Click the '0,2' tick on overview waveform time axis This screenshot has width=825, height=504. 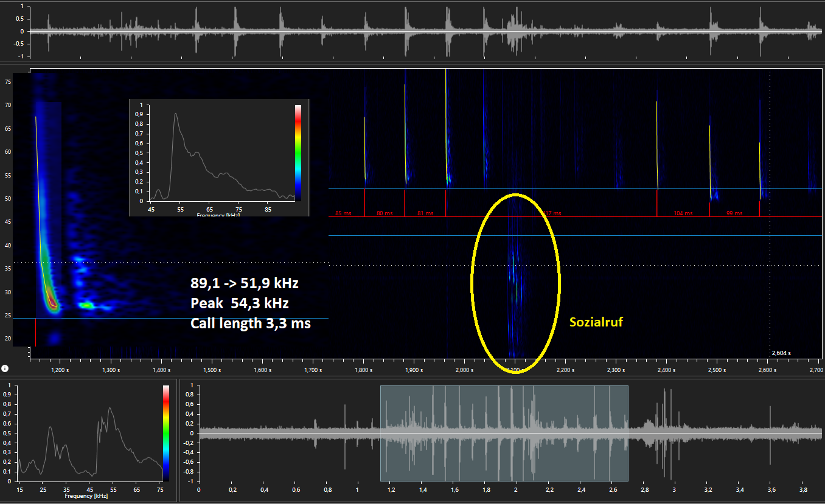pyautogui.click(x=232, y=489)
